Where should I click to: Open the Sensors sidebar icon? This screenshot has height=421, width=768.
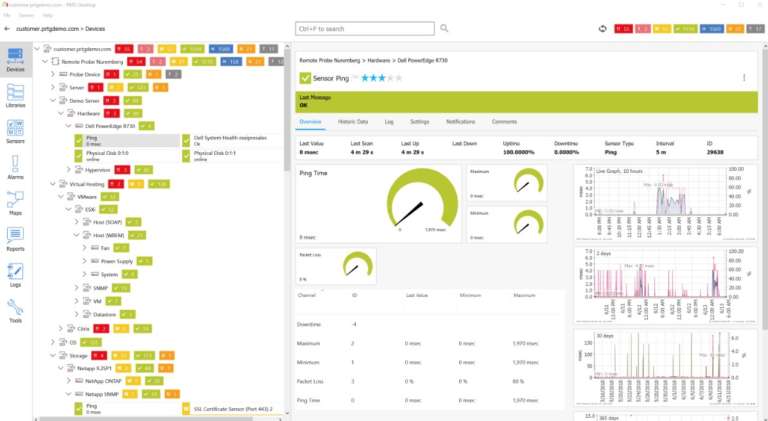tap(15, 131)
